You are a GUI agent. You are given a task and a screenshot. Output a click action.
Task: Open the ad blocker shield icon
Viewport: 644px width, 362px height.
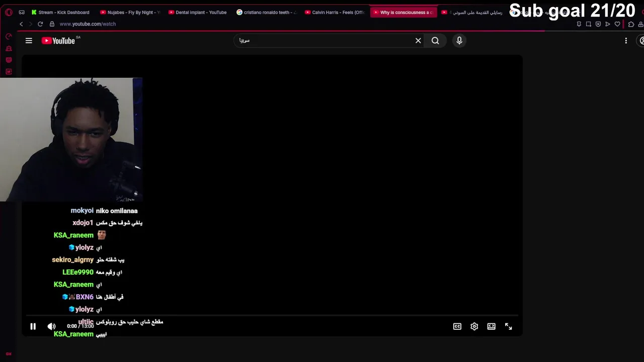[x=598, y=24]
